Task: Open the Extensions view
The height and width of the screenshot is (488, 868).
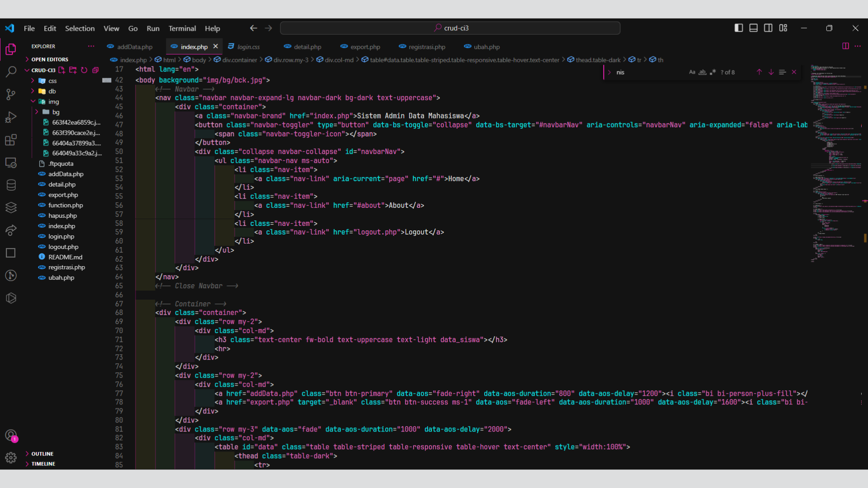Action: 11,140
